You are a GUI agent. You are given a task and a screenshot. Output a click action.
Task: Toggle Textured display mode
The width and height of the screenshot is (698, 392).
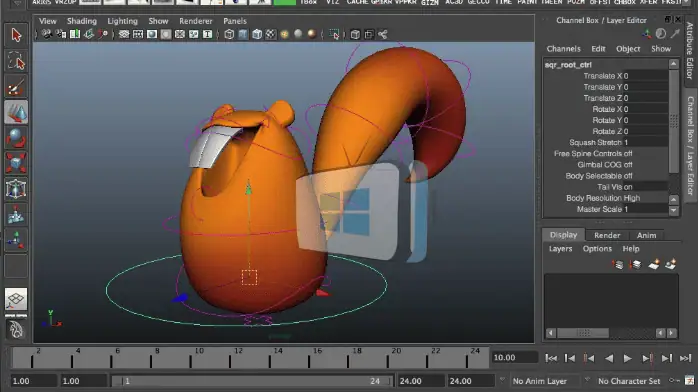271,34
